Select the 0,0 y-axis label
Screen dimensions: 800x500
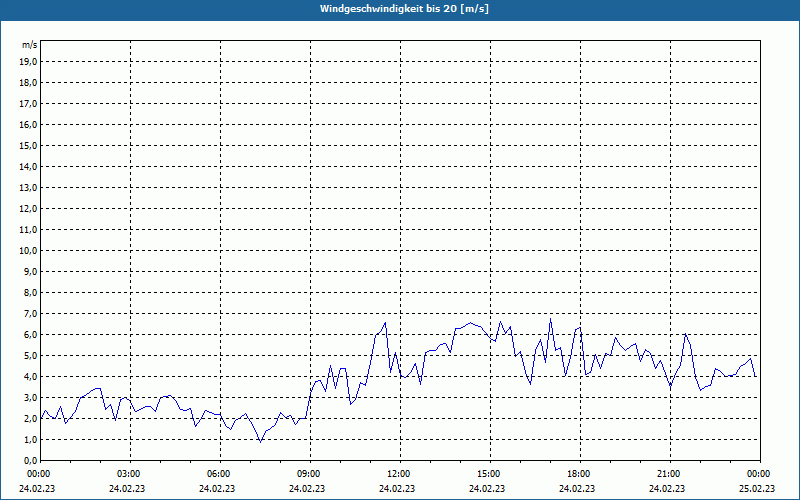click(x=30, y=461)
